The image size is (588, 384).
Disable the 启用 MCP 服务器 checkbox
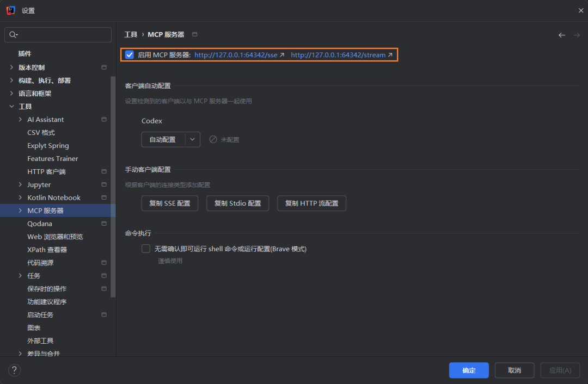coord(130,55)
